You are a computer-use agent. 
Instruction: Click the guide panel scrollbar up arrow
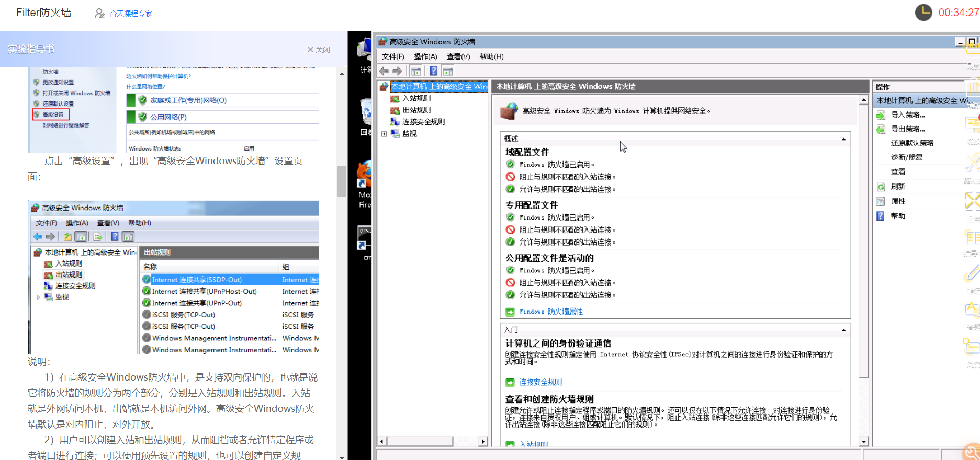(342, 74)
